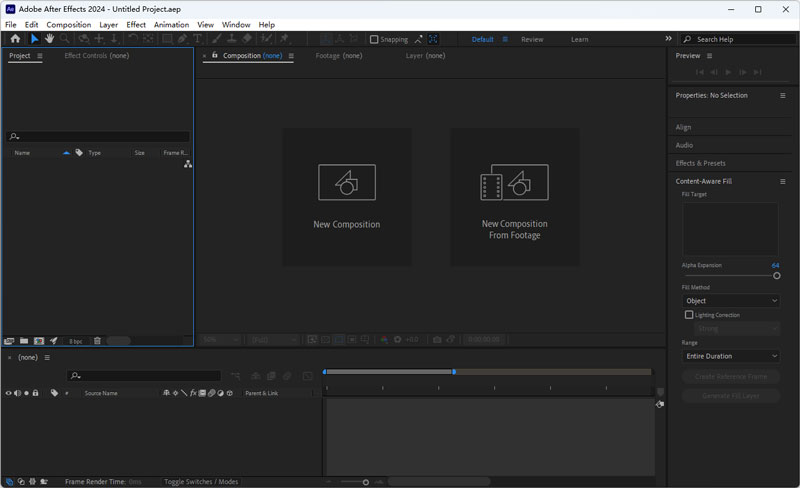The image size is (800, 488).
Task: Expand the Align panel
Action: point(683,127)
